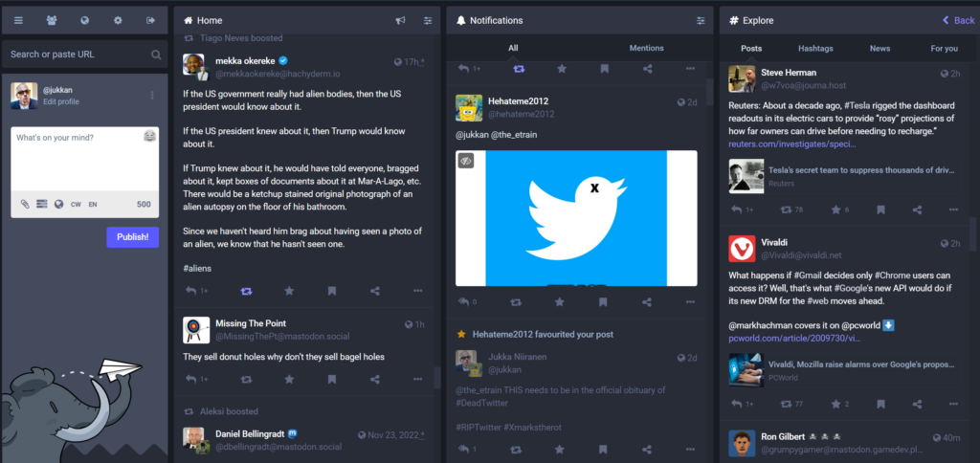Image resolution: width=980 pixels, height=463 pixels.
Task: Open Vivaldi avatar profile
Action: point(742,249)
